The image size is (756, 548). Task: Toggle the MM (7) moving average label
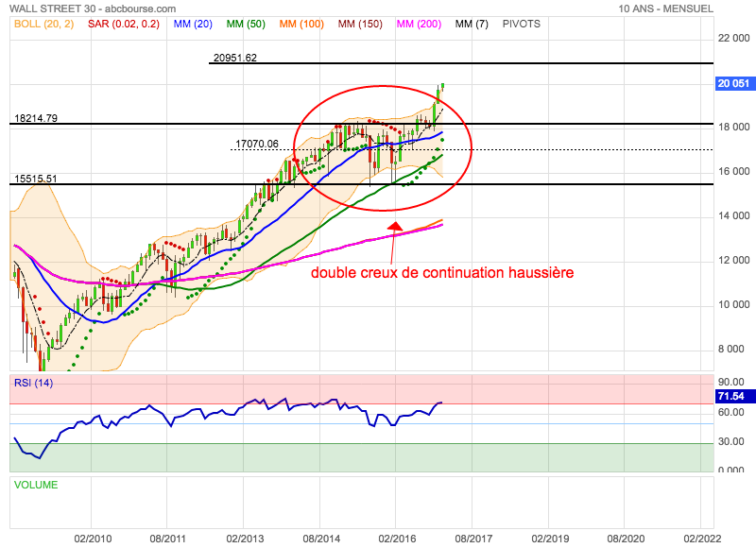tap(472, 25)
